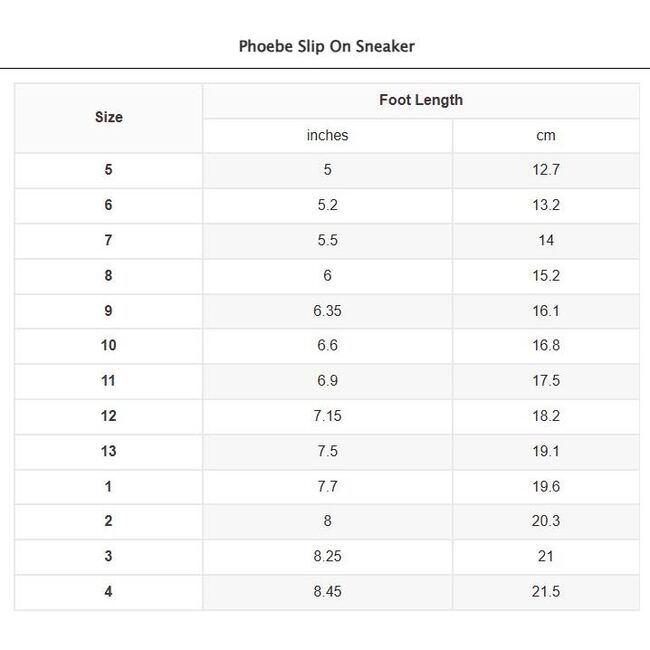Viewport: 650px width, 650px height.
Task: Select the 6.35 inches cell
Action: [x=327, y=311]
